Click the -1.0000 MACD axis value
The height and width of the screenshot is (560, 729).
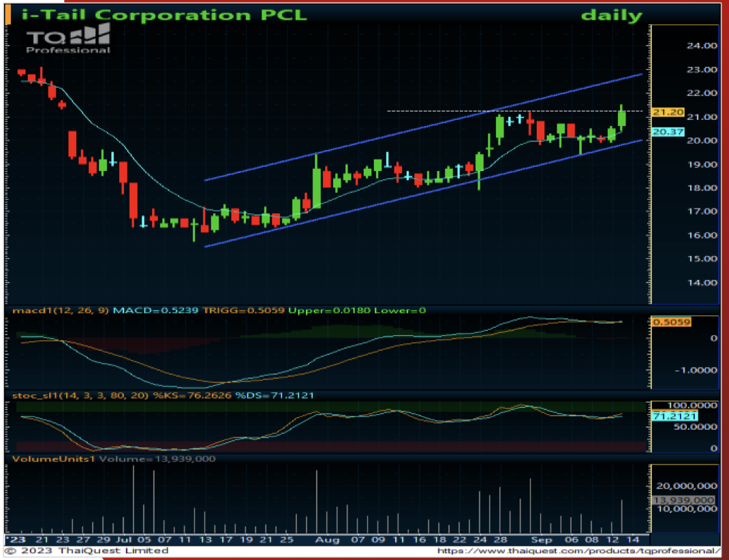696,371
